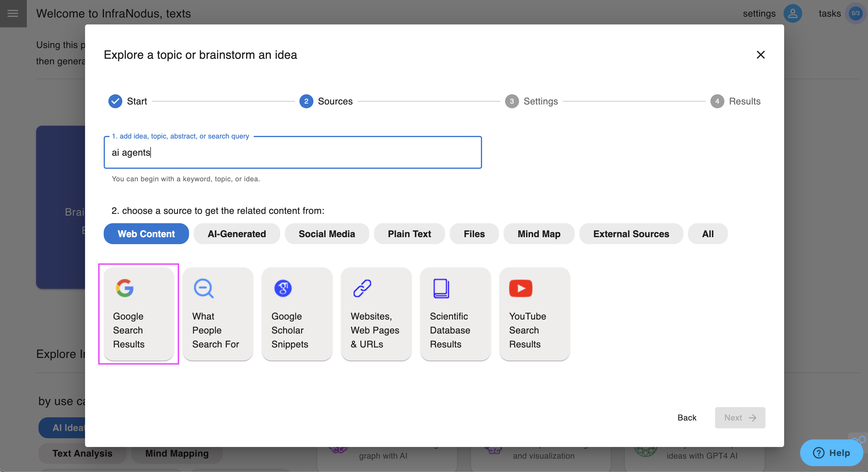Image resolution: width=868 pixels, height=472 pixels.
Task: Jump to the Settings step 3
Action: (531, 101)
